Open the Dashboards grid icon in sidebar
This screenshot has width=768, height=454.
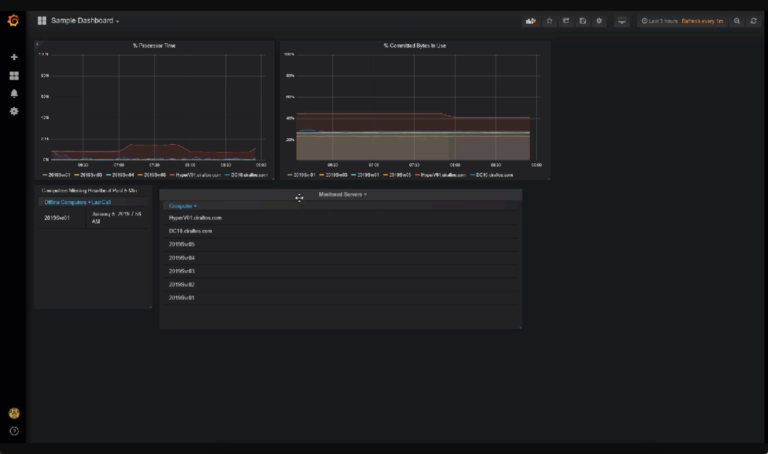tap(14, 75)
